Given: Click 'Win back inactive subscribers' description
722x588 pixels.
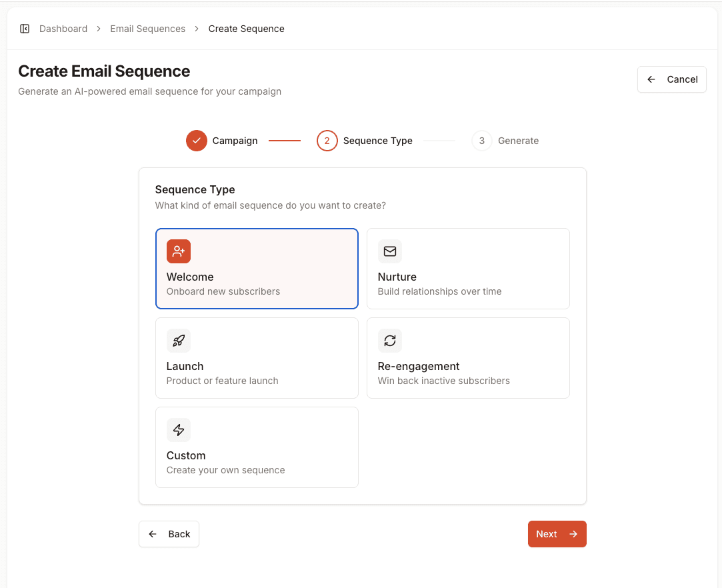Looking at the screenshot, I should coord(444,381).
